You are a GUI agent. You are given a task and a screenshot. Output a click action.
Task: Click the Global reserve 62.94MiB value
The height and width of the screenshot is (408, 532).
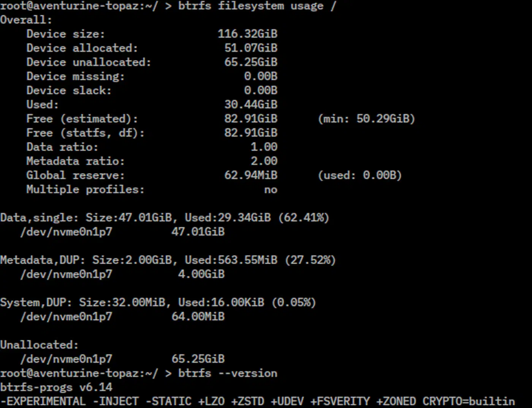tap(251, 175)
